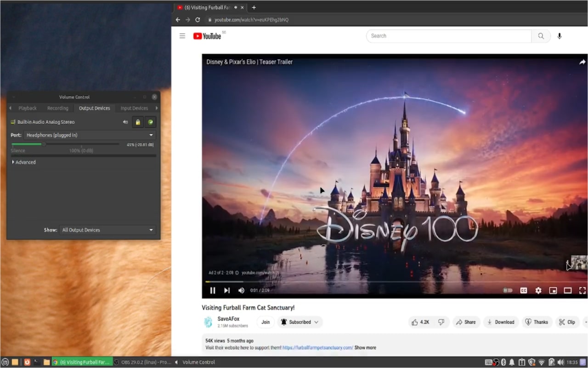Click the Thanks button
This screenshot has width=588, height=368.
[x=537, y=322]
